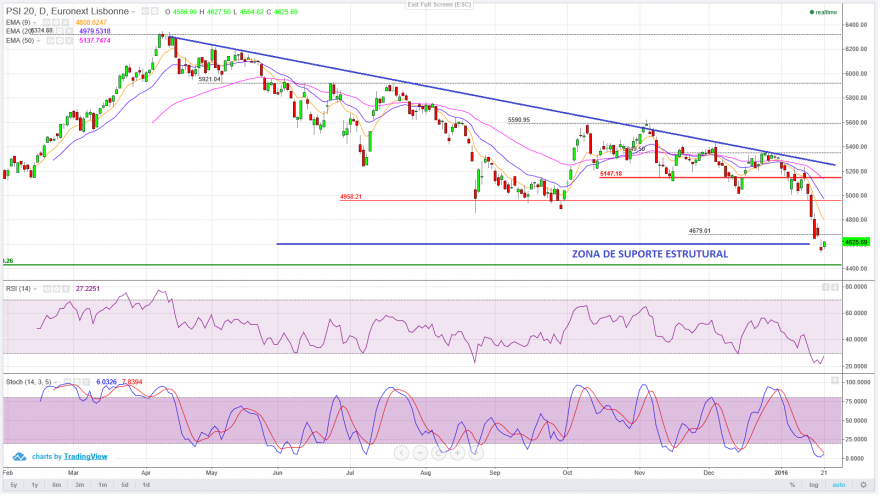880x499 pixels.
Task: Reset chart view with circular button
Action: click(x=438, y=452)
